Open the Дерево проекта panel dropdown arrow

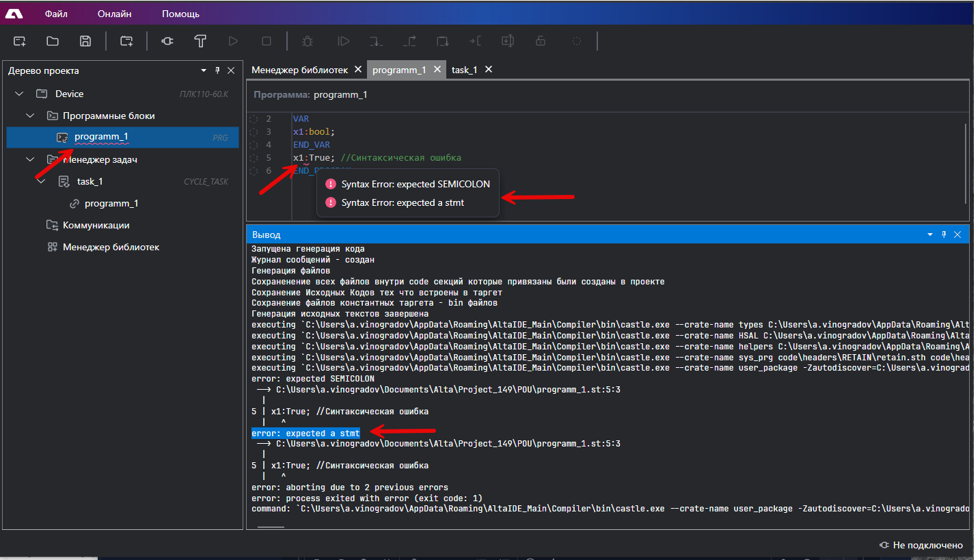(x=204, y=70)
